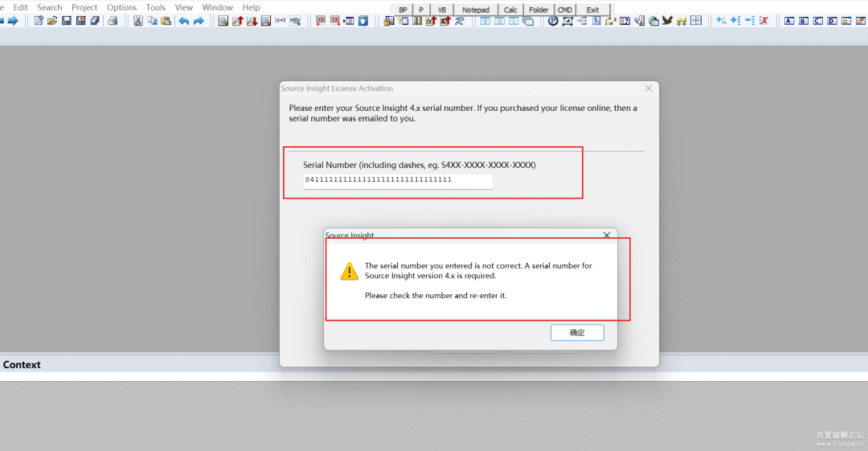Screen dimensions: 868x451
Task: Click the circled P toolbar icon
Action: pos(553,21)
